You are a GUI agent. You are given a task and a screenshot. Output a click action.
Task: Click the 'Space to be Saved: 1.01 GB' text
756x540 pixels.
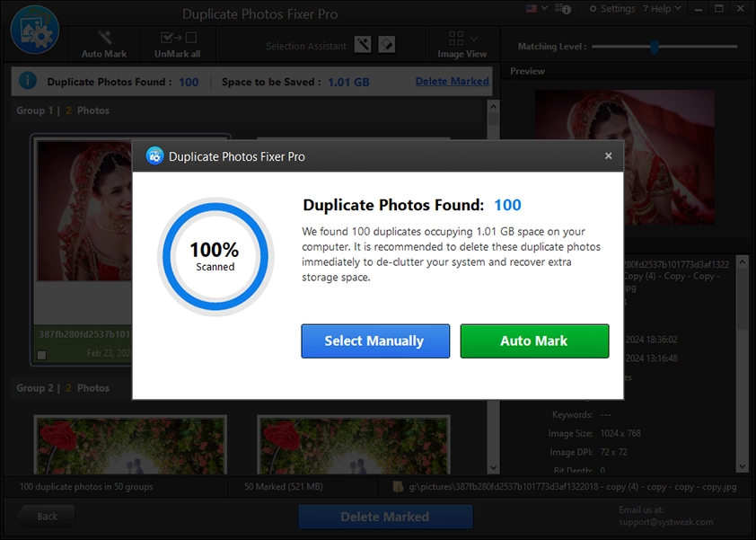[295, 82]
